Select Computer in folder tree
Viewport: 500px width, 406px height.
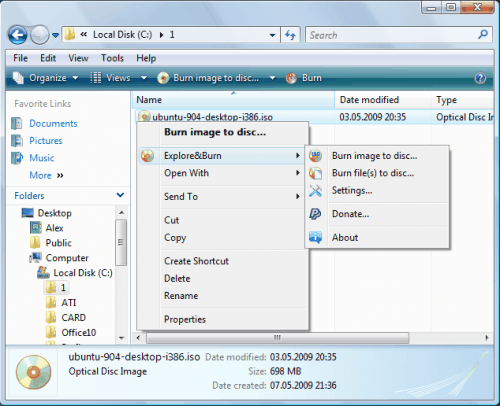tap(67, 258)
